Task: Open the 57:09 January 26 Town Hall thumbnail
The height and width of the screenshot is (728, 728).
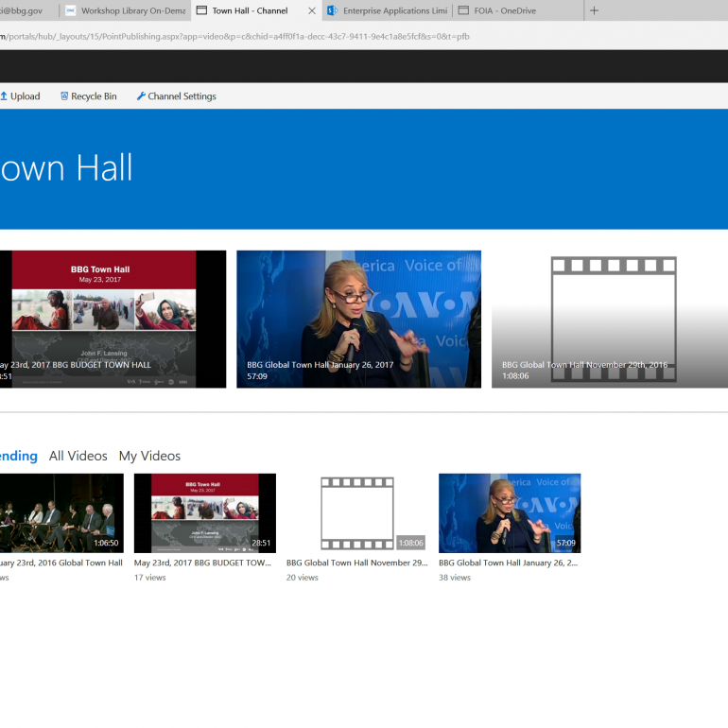Action: pos(510,513)
